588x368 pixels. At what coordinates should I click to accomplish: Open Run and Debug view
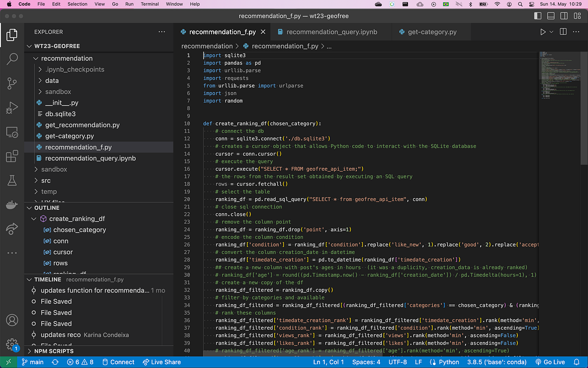tap(12, 107)
